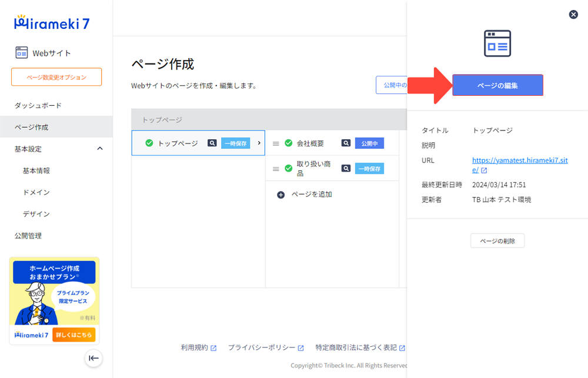Viewport: 588px width, 378px height.
Task: Click 公開中 badge on 会社概要
Action: 369,143
